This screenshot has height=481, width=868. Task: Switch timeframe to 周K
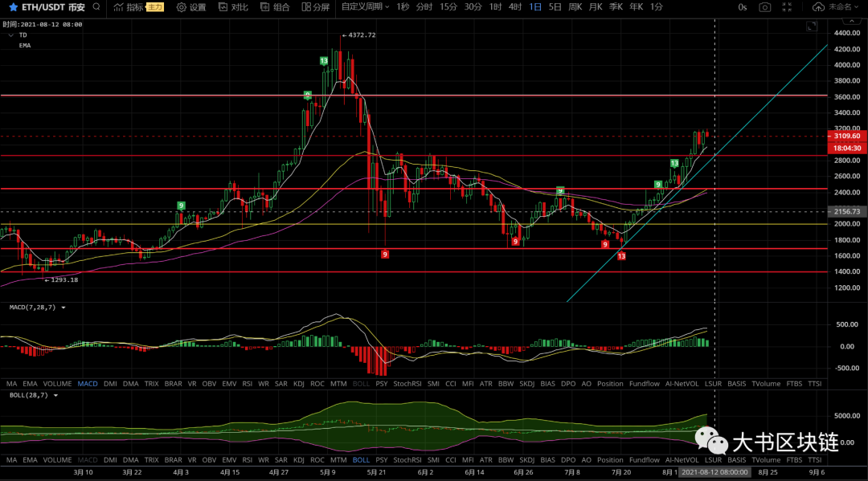tap(575, 7)
